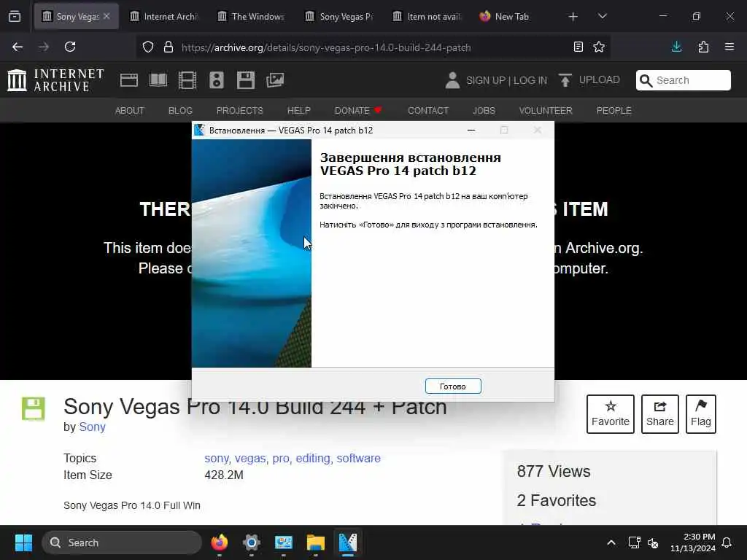Image resolution: width=747 pixels, height=560 pixels.
Task: Expand the list all tabs dropdown
Action: point(602,17)
